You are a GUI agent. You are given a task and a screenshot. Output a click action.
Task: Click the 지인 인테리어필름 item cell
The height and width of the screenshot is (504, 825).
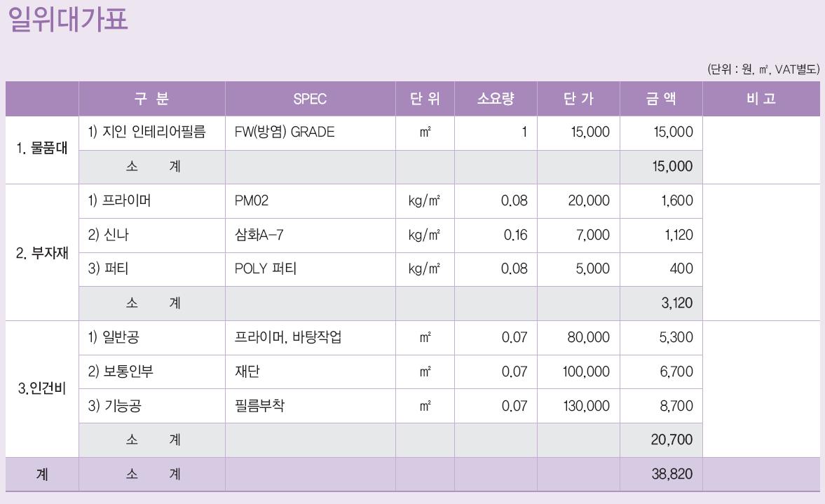152,132
